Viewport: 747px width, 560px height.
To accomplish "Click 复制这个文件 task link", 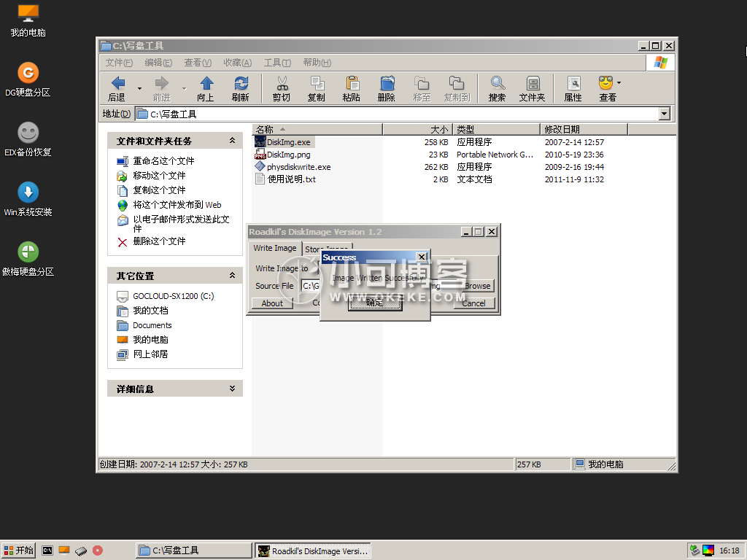I will (159, 190).
